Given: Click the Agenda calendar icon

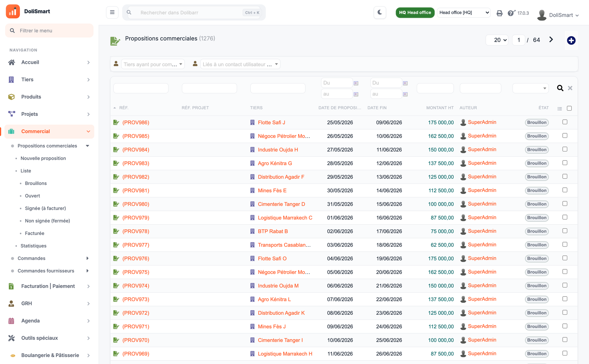Looking at the screenshot, I should [x=11, y=321].
